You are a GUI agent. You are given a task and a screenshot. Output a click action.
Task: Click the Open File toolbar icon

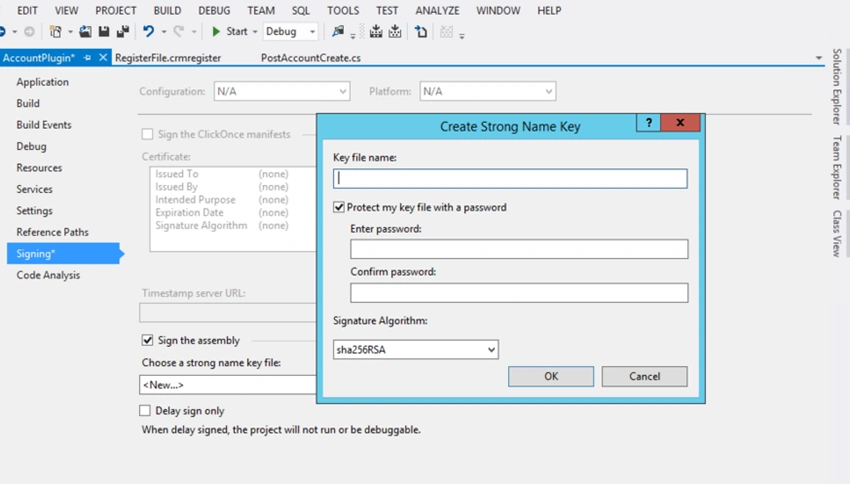[x=85, y=32]
